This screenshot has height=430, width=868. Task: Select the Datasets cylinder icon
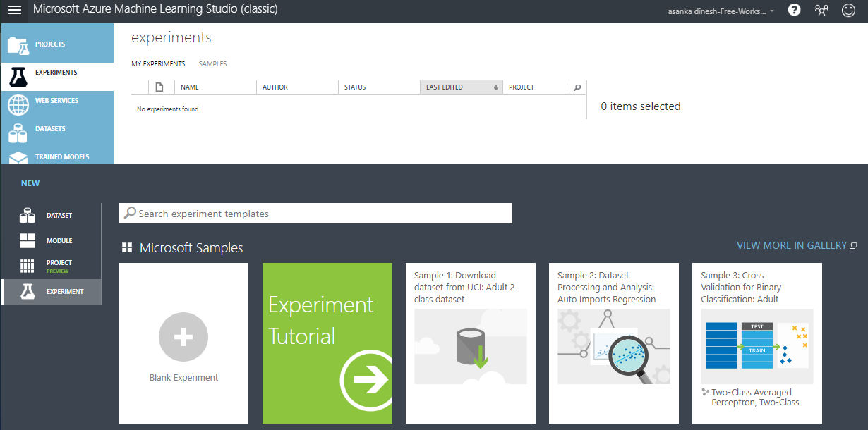(x=18, y=132)
